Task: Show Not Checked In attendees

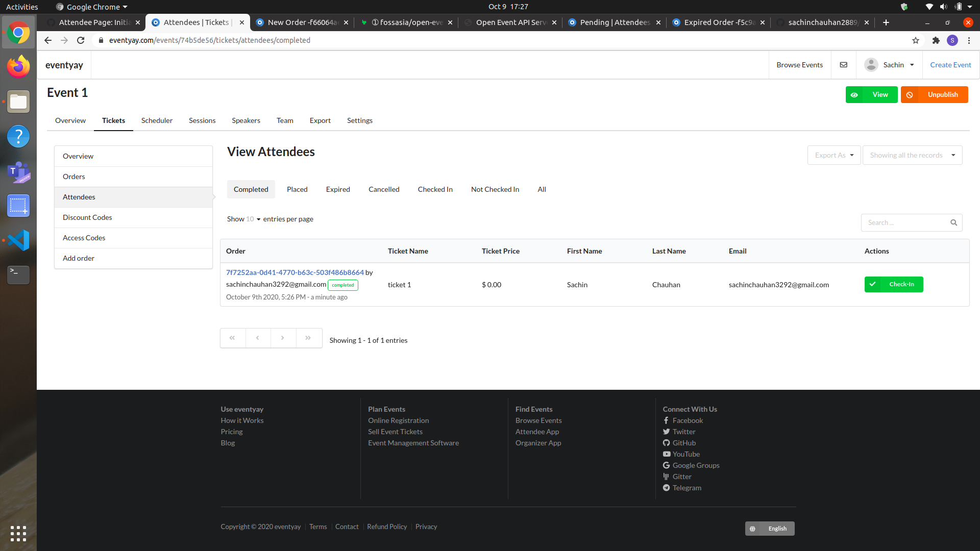Action: point(495,189)
